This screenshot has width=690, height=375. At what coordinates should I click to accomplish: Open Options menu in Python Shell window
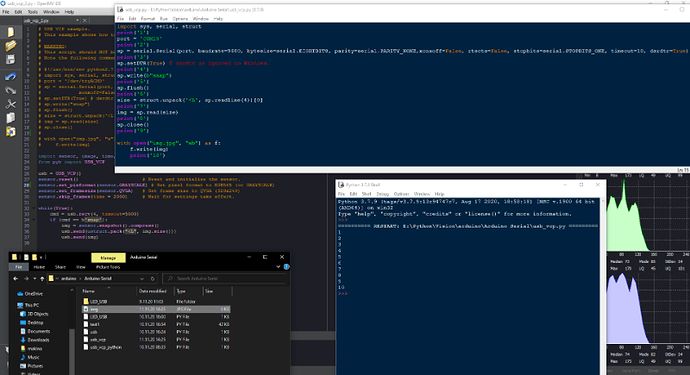point(401,194)
